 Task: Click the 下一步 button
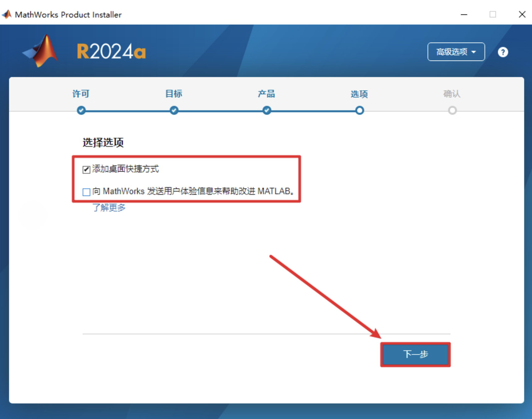pyautogui.click(x=415, y=355)
